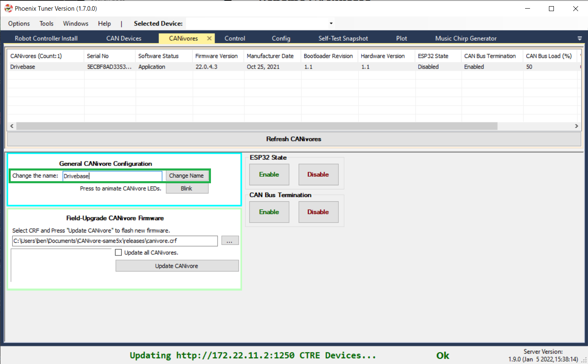
Task: Click the Updating CTRE Devices status message
Action: pos(253,355)
